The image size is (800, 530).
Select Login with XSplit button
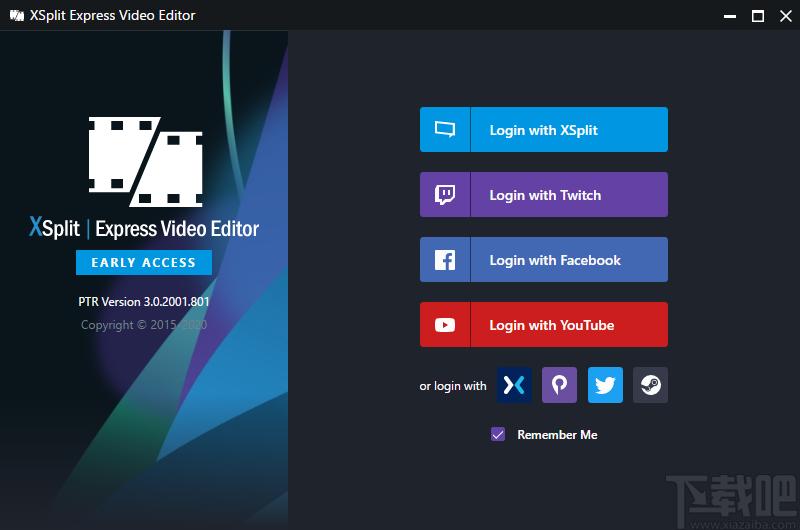(x=544, y=130)
